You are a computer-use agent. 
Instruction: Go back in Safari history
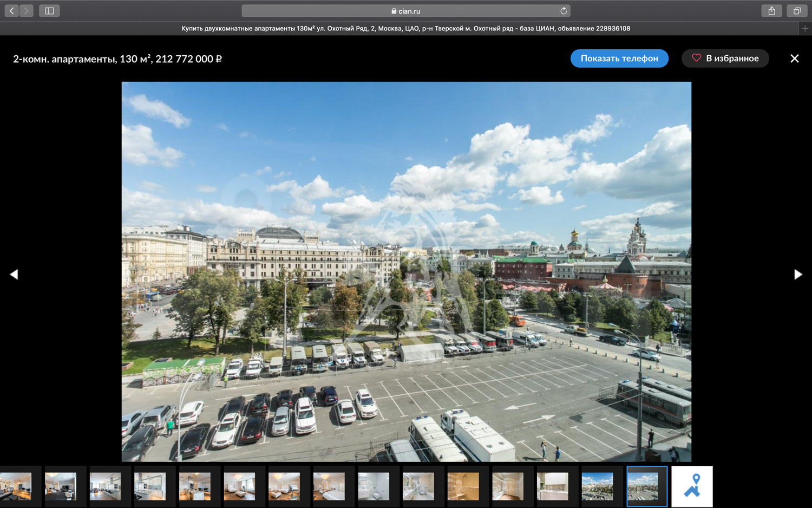tap(11, 11)
